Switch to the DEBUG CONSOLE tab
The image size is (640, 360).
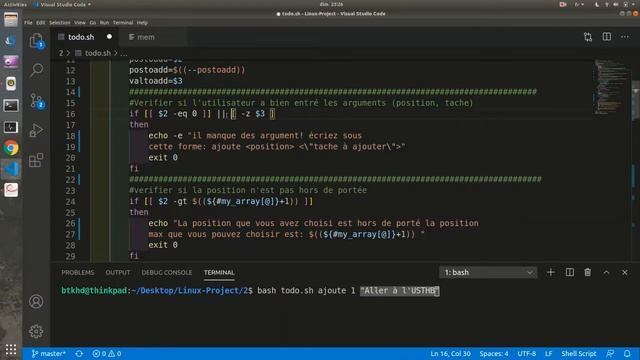tap(167, 273)
